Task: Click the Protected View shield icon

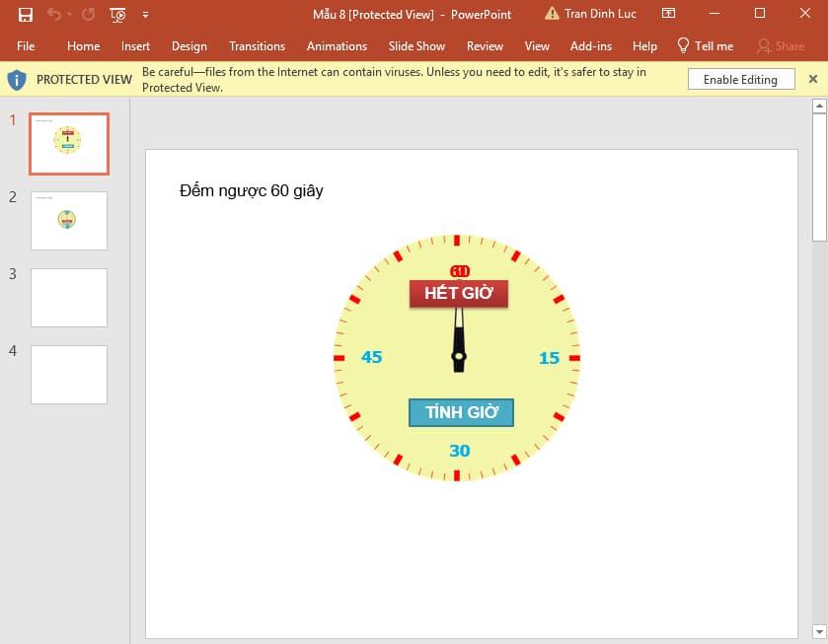Action: 17,78
